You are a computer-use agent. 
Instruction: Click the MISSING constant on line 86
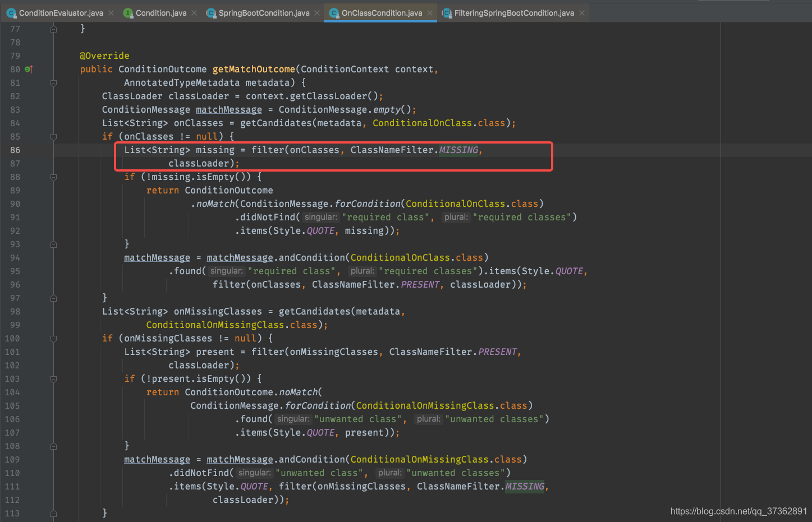[458, 150]
